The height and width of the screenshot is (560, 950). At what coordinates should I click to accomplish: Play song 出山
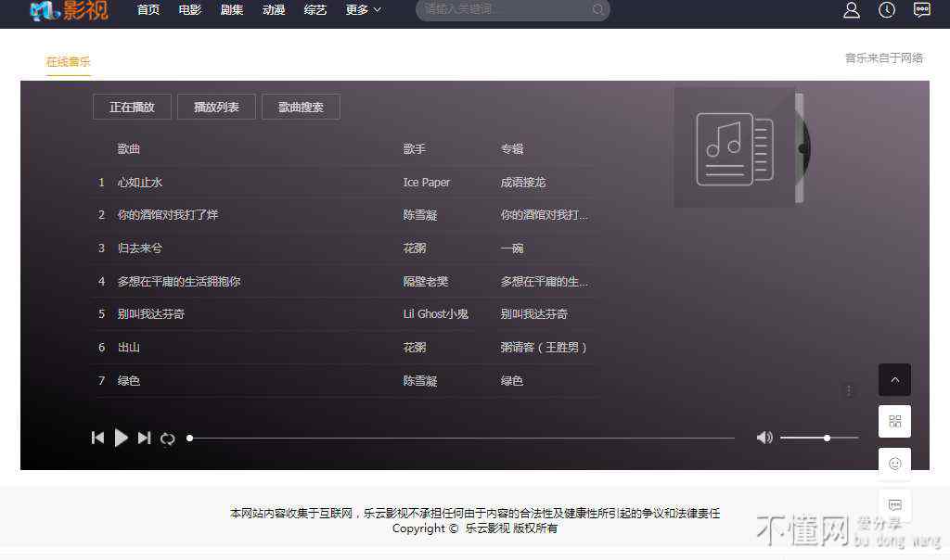[x=128, y=348]
